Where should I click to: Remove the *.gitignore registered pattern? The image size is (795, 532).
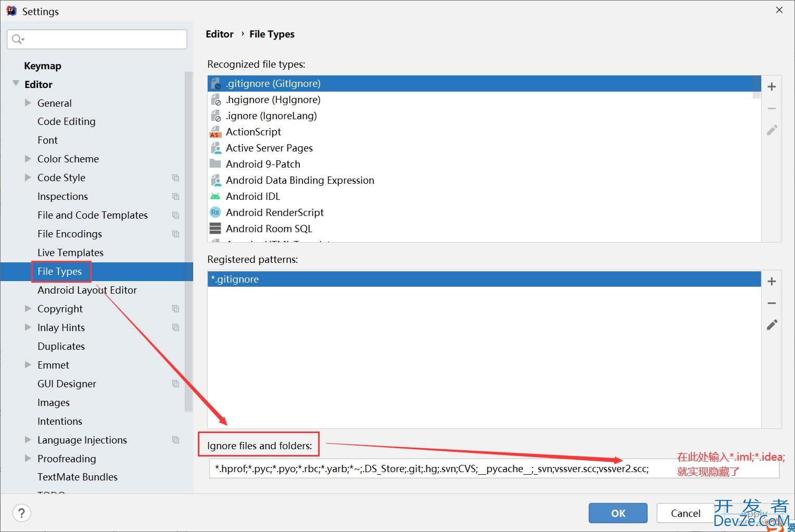pyautogui.click(x=772, y=303)
